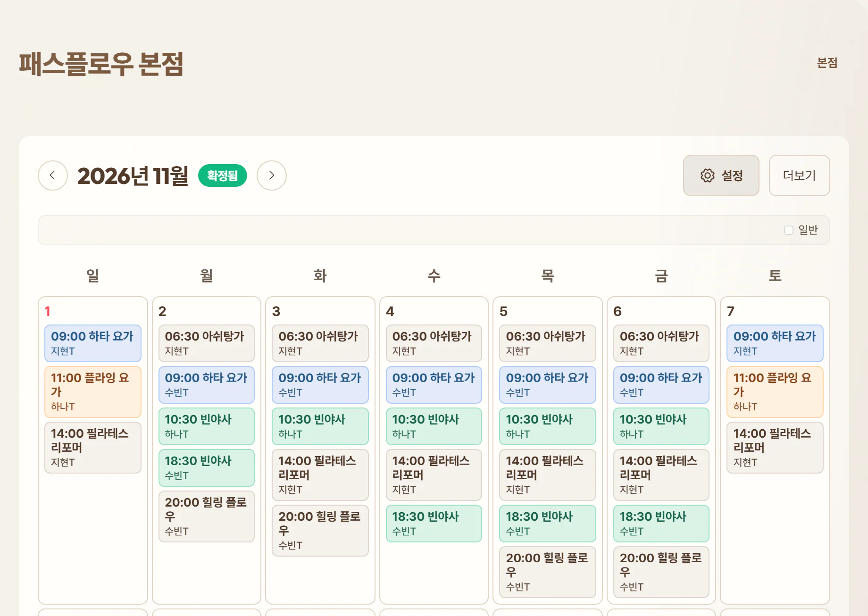Open 09:00 하타 요가 class on day 1

pyautogui.click(x=93, y=343)
